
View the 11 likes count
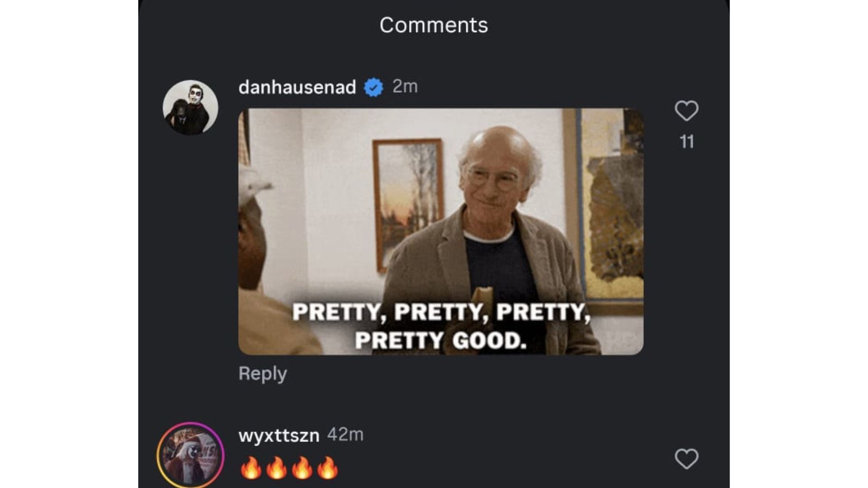point(688,141)
